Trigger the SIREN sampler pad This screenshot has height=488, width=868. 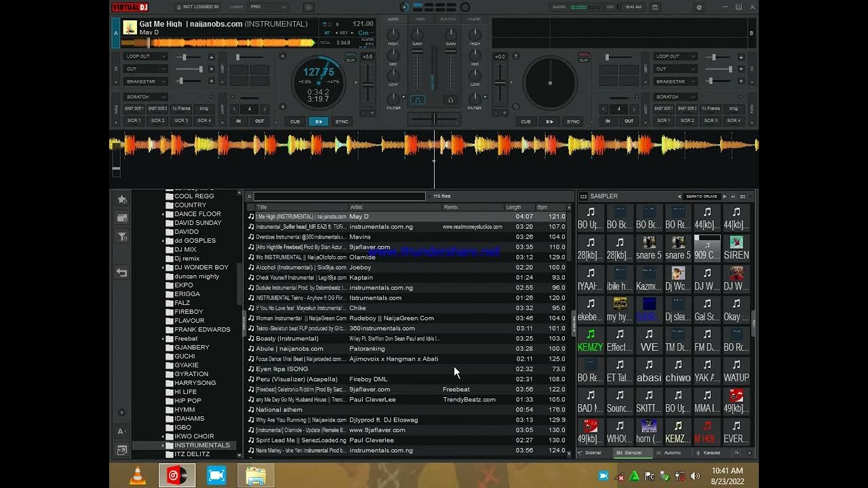pyautogui.click(x=736, y=248)
